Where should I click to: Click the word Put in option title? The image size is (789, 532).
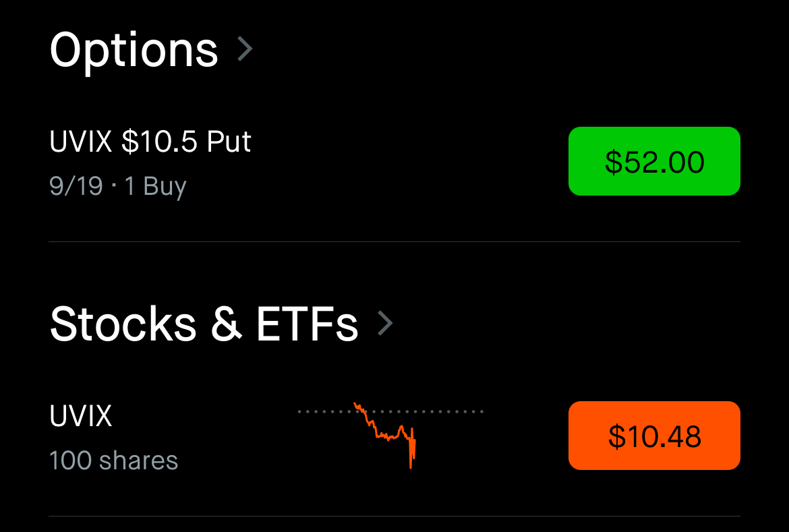tap(229, 142)
